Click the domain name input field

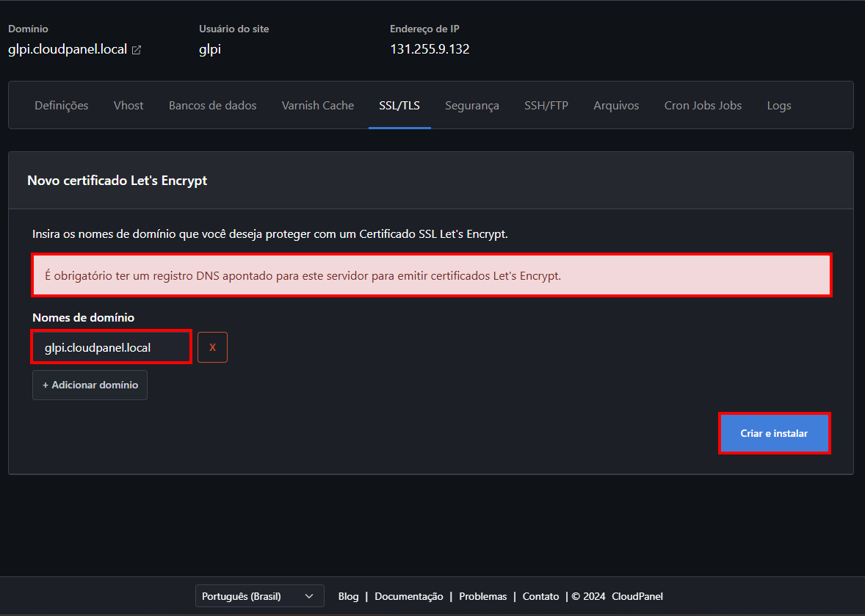click(112, 347)
